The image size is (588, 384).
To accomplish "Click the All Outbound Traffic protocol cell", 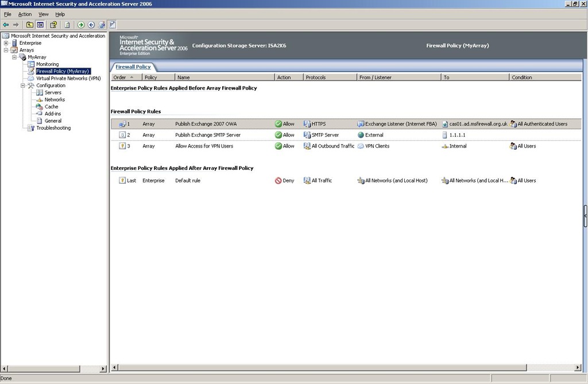I will [329, 146].
